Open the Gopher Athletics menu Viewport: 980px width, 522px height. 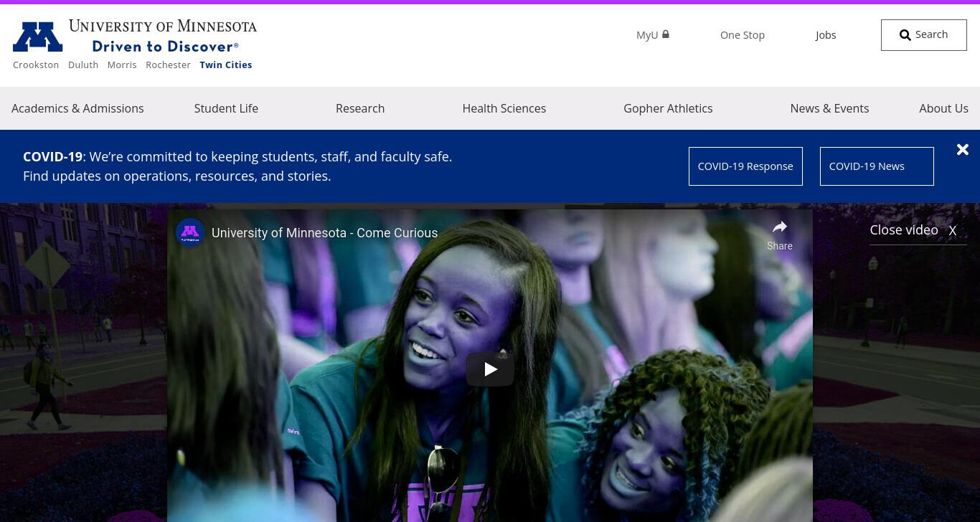(x=668, y=108)
